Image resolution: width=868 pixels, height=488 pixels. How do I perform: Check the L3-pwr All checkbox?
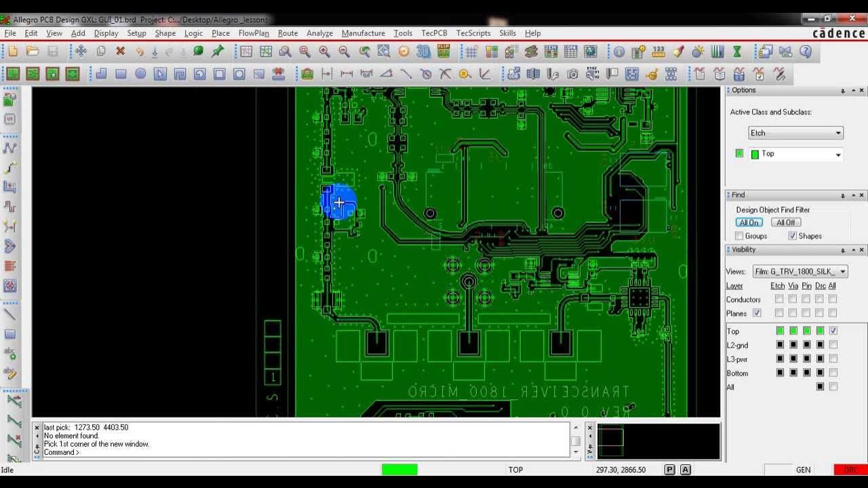pyautogui.click(x=833, y=359)
